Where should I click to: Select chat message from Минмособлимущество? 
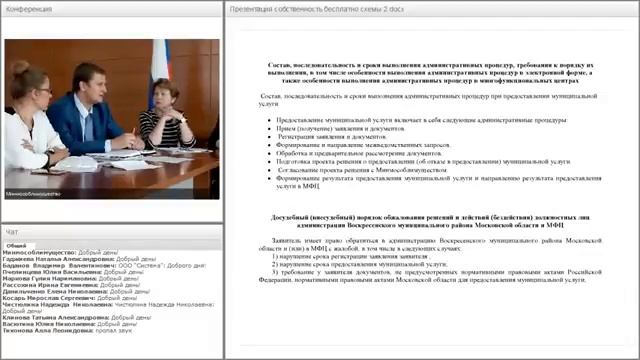click(60, 253)
